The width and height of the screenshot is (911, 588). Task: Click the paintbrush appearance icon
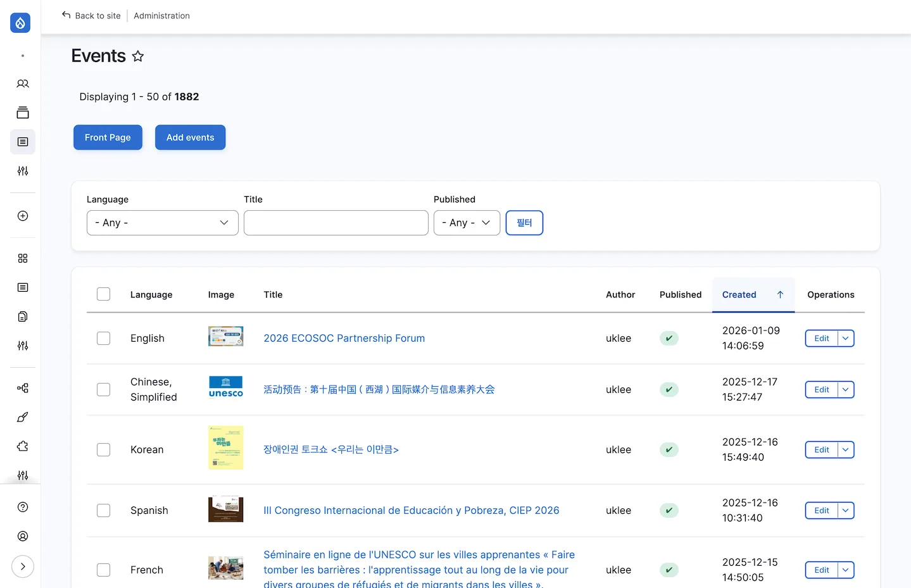23,417
